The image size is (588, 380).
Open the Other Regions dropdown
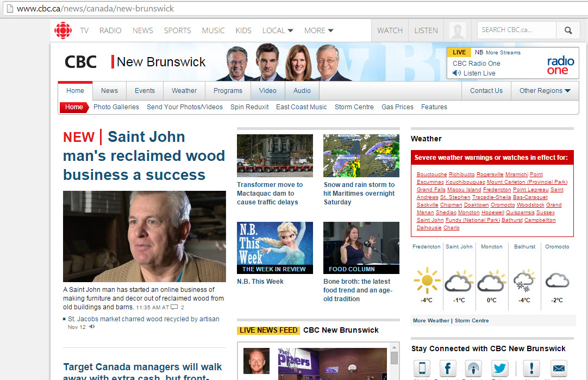point(545,91)
